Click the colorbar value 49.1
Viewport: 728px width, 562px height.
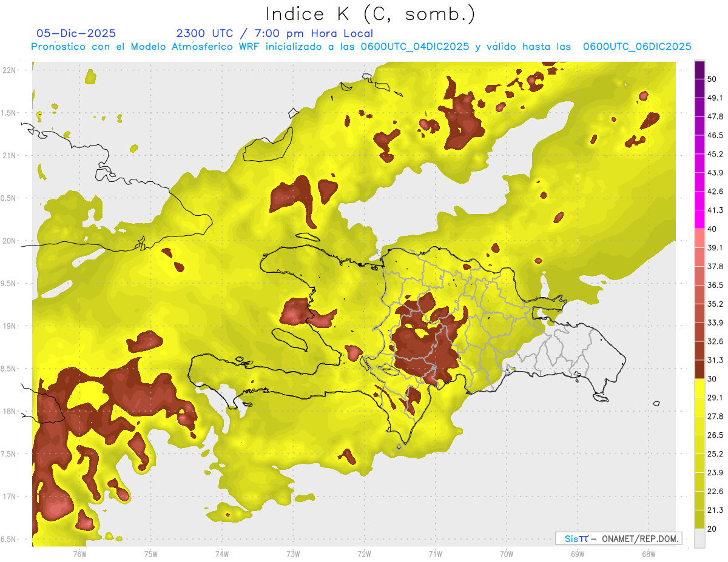click(x=715, y=98)
